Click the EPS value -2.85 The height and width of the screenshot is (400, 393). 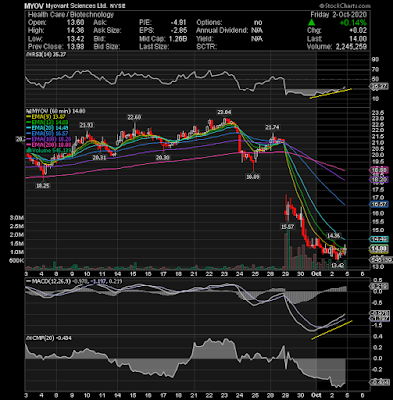coord(178,31)
